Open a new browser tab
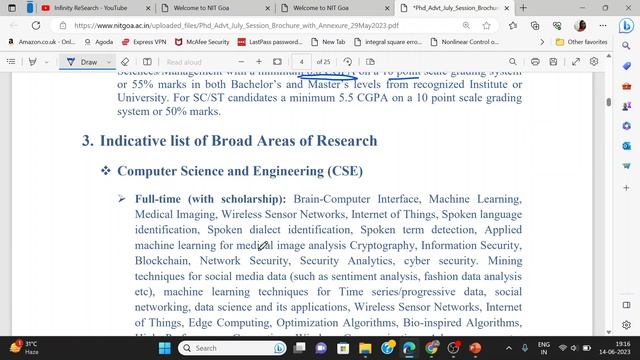The height and width of the screenshot is (360, 640). (523, 8)
